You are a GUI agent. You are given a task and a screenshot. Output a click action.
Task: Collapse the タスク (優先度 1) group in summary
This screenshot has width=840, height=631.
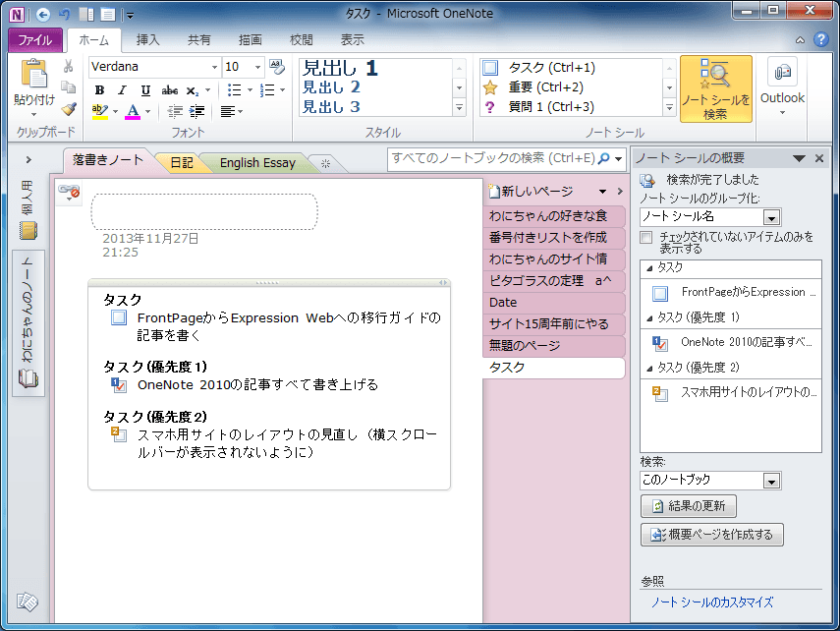point(649,318)
